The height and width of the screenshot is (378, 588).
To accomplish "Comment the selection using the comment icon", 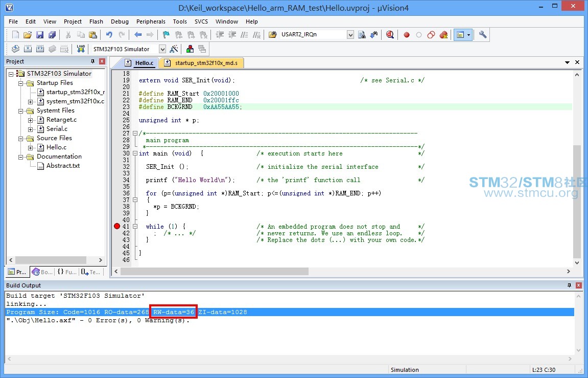I will tap(245, 35).
